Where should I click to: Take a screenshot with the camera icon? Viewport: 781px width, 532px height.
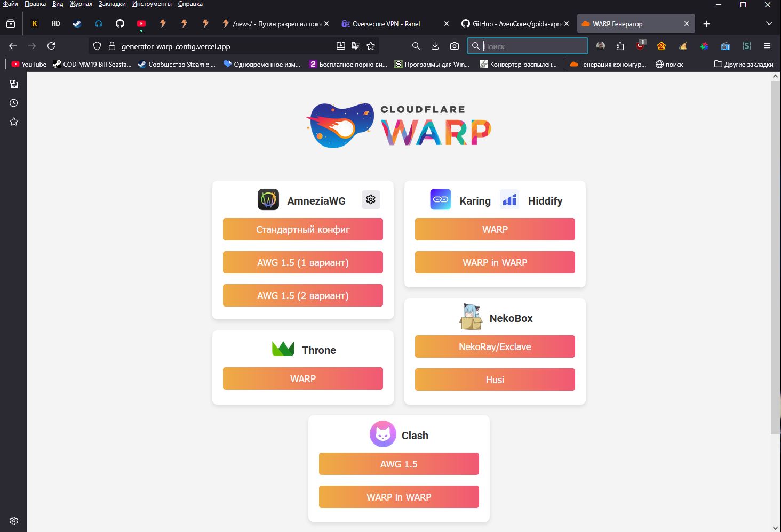pyautogui.click(x=455, y=46)
